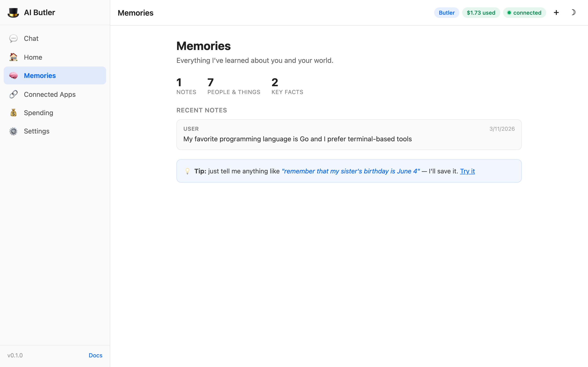588x367 pixels.
Task: Open Settings with the gear icon
Action: tap(14, 131)
